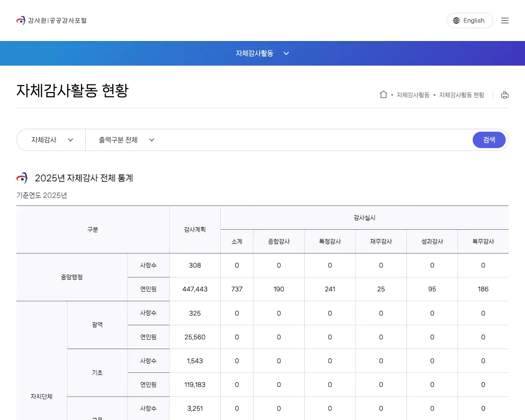Click the 자체감사활동 breadcrumb entry
The height and width of the screenshot is (420, 525).
(x=413, y=94)
